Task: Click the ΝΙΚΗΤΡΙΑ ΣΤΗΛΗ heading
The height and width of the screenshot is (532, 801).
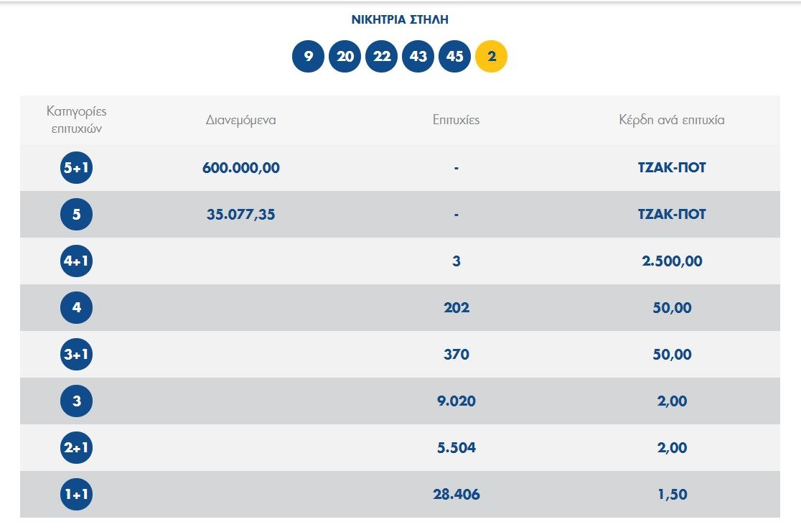Action: coord(400,20)
